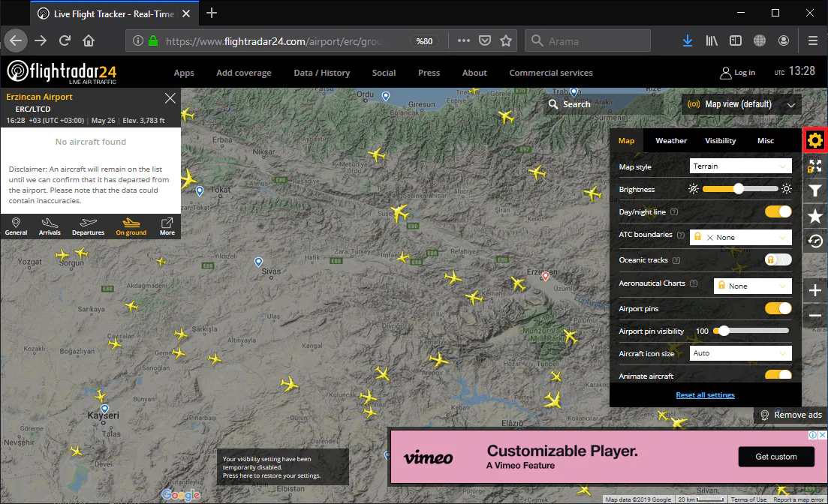The height and width of the screenshot is (504, 828).
Task: Click the Reset all settings link
Action: tap(705, 394)
